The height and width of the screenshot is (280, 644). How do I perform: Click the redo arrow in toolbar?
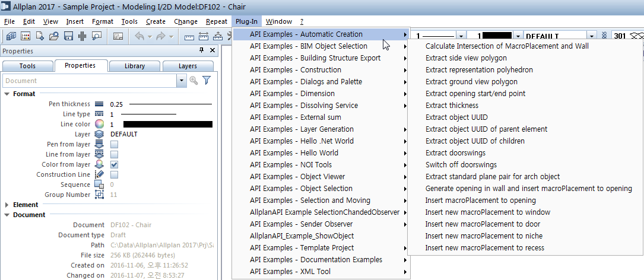pos(161,36)
